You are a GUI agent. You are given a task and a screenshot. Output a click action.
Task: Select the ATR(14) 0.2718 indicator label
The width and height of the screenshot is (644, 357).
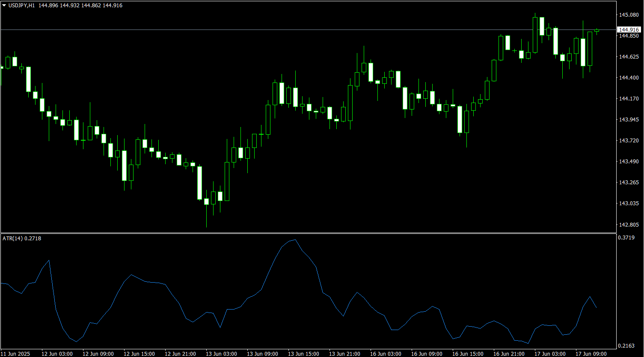pyautogui.click(x=21, y=238)
